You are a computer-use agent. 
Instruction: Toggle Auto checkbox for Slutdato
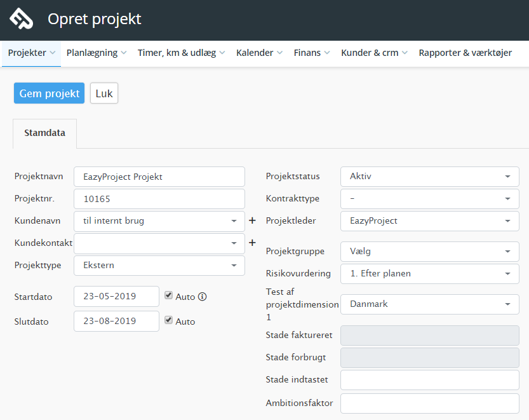(x=169, y=320)
